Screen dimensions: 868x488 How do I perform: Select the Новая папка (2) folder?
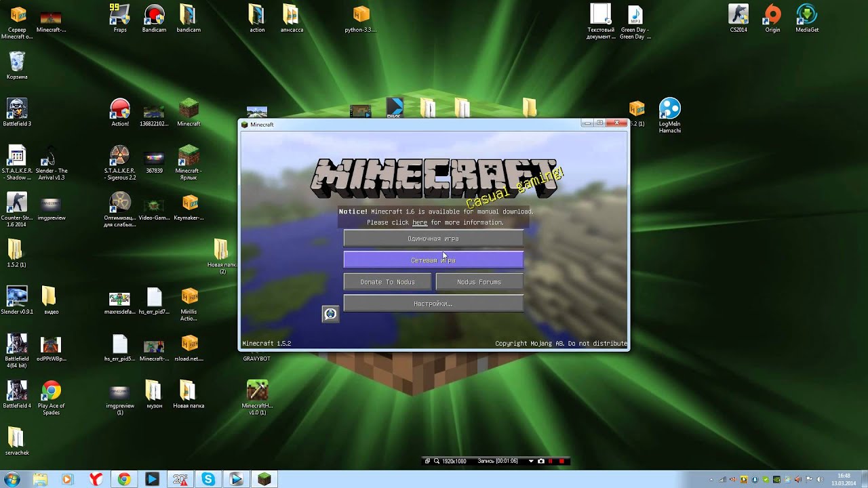click(222, 256)
